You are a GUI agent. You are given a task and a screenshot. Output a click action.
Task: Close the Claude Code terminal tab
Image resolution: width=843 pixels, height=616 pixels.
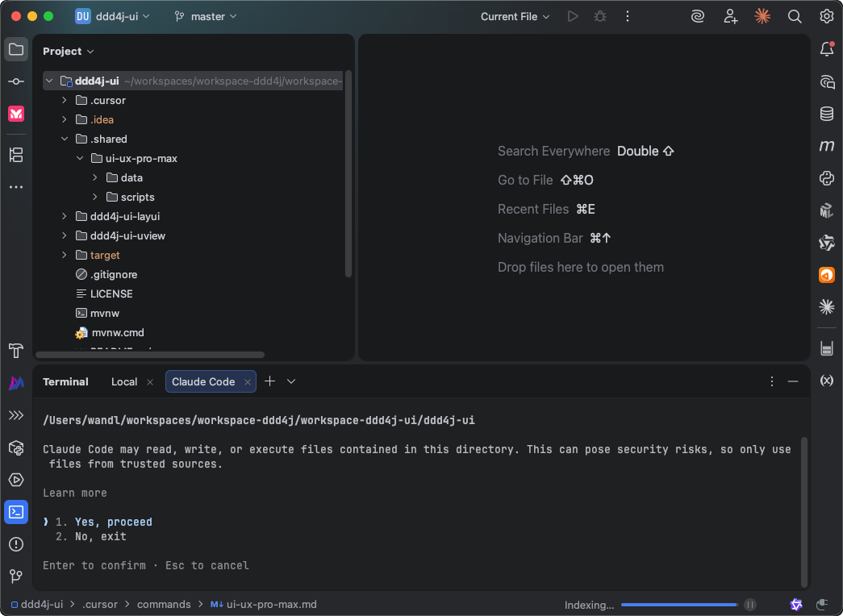[x=248, y=381]
